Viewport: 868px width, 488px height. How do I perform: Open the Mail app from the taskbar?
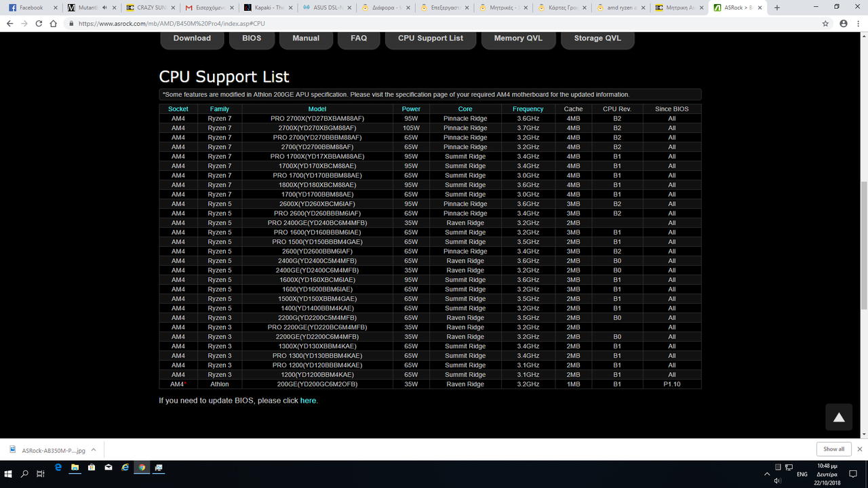coord(108,468)
